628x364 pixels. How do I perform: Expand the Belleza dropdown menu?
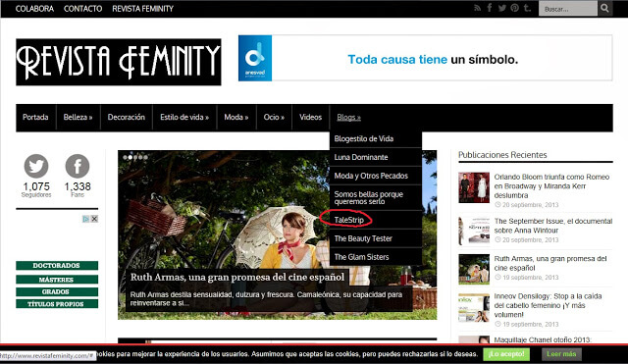pyautogui.click(x=78, y=118)
